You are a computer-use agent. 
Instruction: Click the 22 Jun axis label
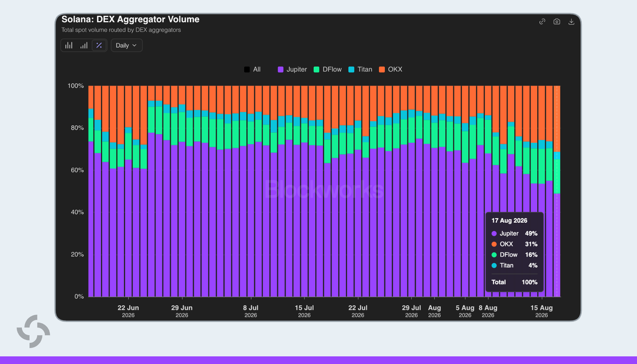point(128,311)
